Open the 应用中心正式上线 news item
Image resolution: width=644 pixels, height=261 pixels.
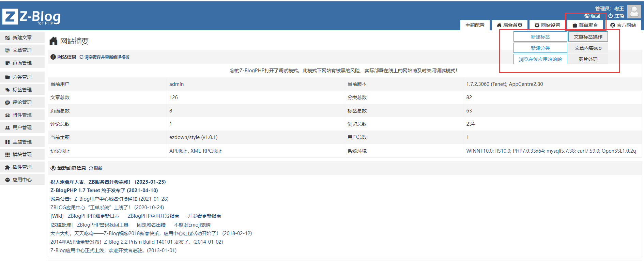click(113, 250)
